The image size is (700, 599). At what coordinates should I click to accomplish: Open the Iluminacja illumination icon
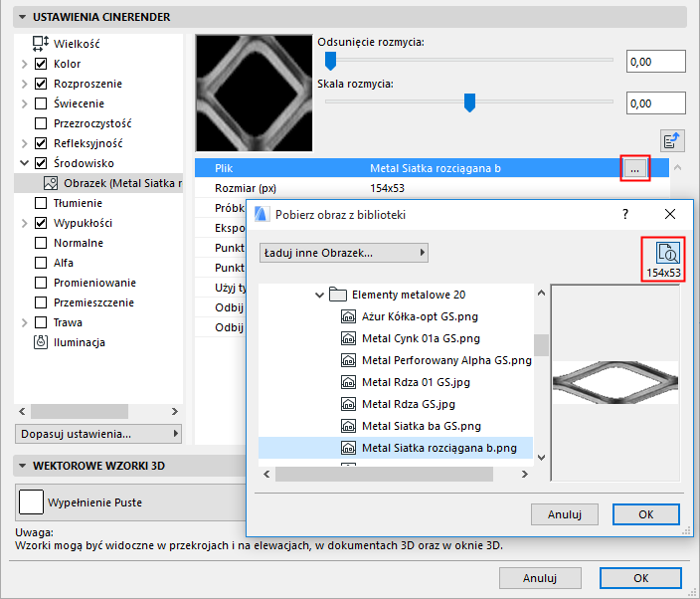click(41, 342)
